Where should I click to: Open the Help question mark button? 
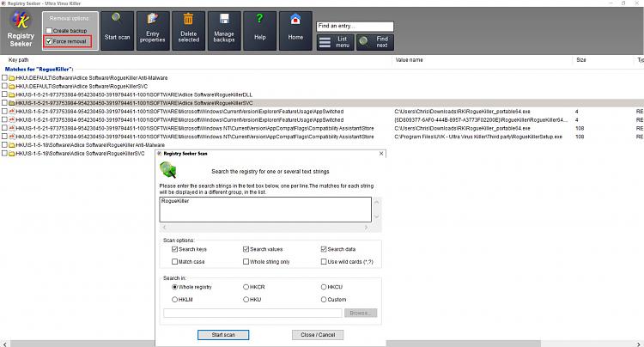(259, 31)
